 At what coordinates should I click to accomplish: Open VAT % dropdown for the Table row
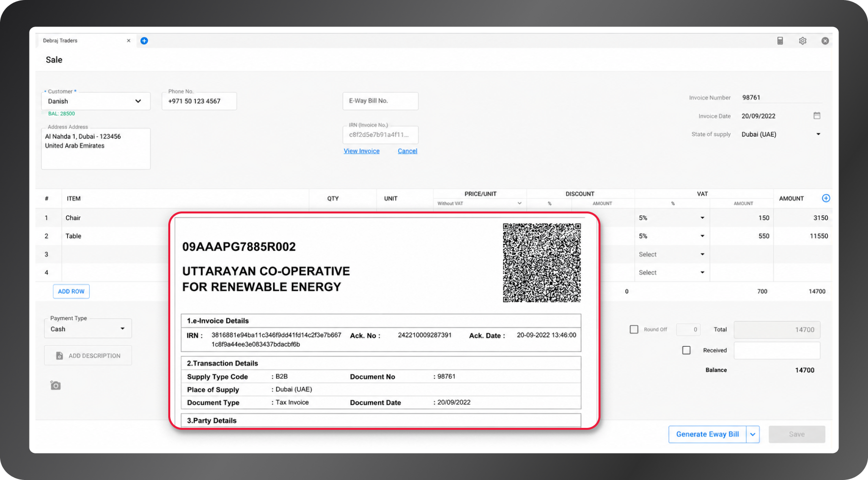pyautogui.click(x=672, y=236)
